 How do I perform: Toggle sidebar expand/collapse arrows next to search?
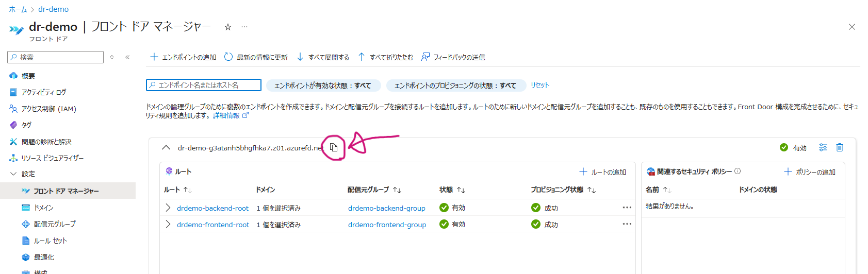click(x=112, y=57)
